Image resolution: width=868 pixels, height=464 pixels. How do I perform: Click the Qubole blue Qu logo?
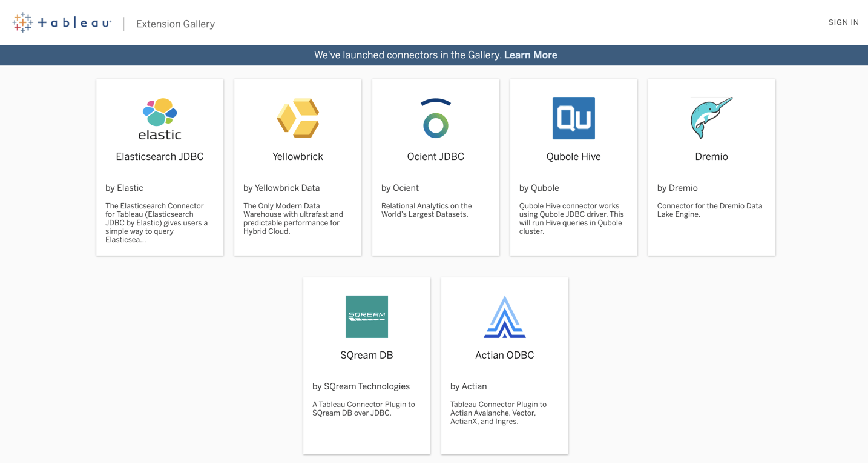574,118
